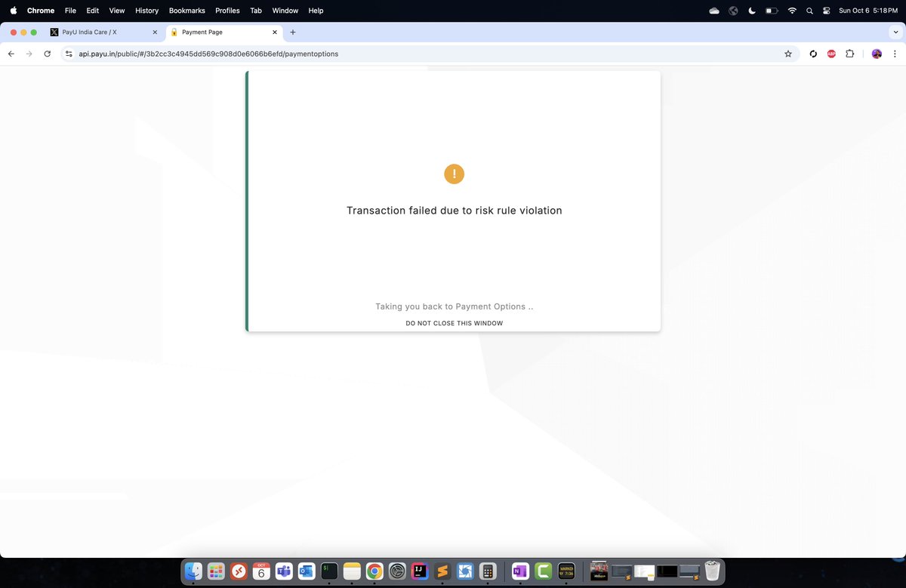Open the Trash in the Dock
The image size is (906, 588).
[x=712, y=571]
